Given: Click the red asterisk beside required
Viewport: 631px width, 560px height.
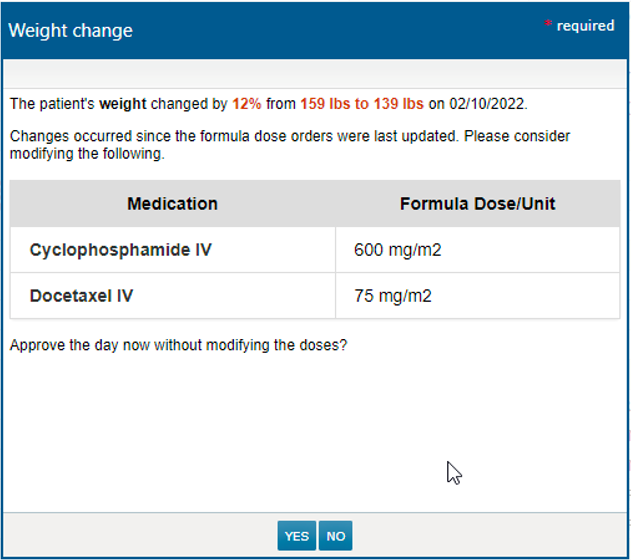Looking at the screenshot, I should (548, 25).
